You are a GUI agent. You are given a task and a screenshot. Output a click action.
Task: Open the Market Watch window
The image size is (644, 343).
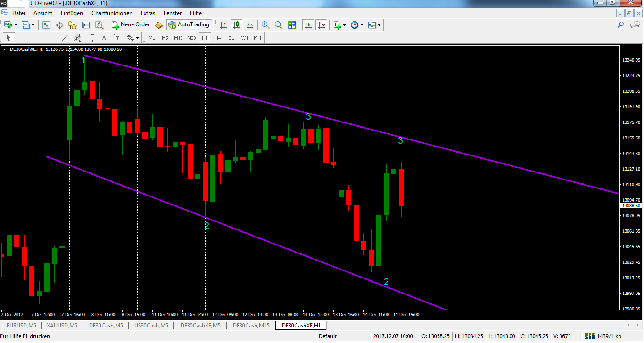point(46,24)
